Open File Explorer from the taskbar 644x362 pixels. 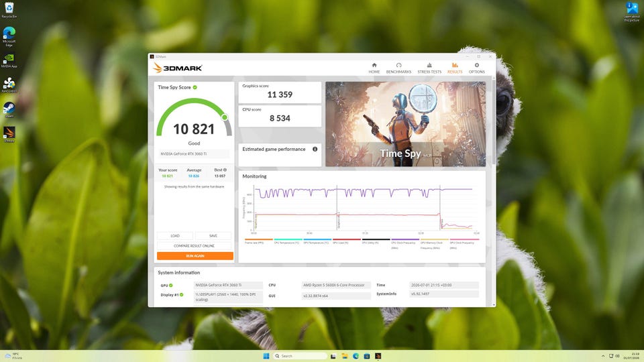(345, 356)
